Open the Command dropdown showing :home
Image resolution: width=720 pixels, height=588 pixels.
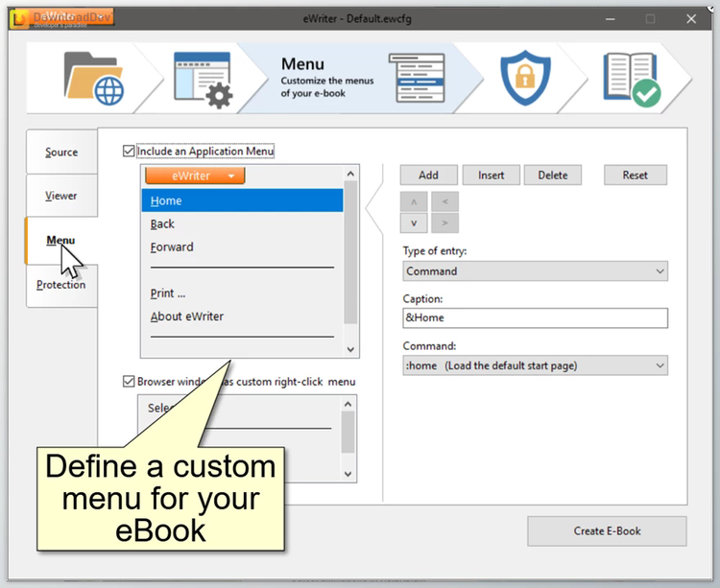535,365
